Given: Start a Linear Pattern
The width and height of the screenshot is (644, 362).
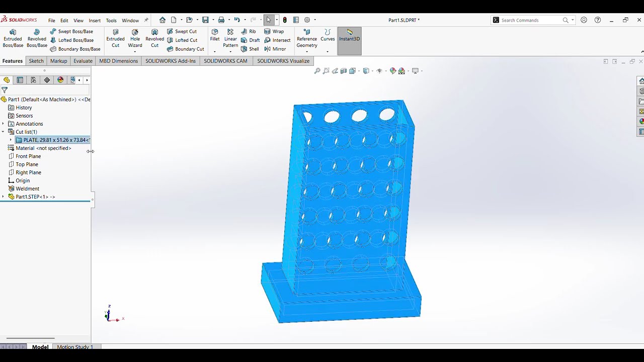Looking at the screenshot, I should tap(230, 39).
